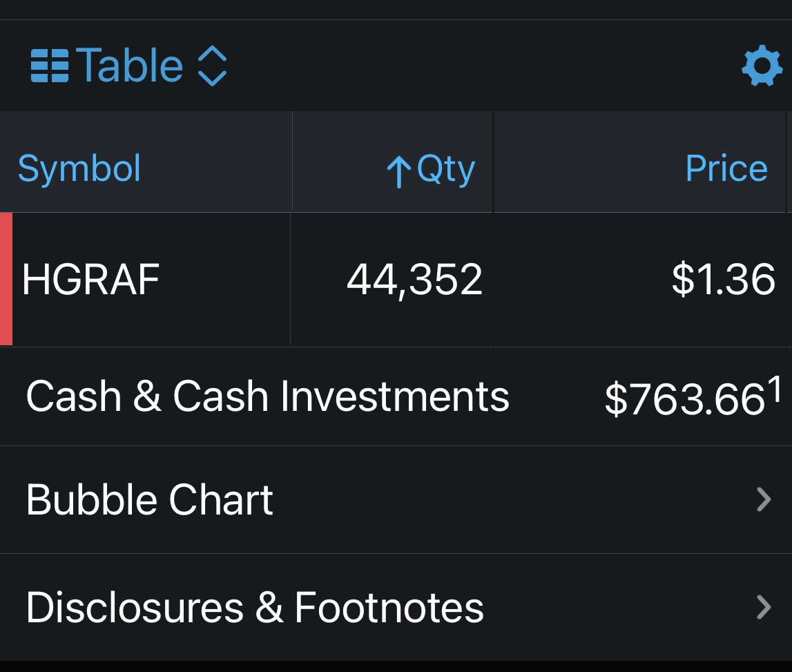Sort by the Price column header
The height and width of the screenshot is (672, 792).
point(726,169)
